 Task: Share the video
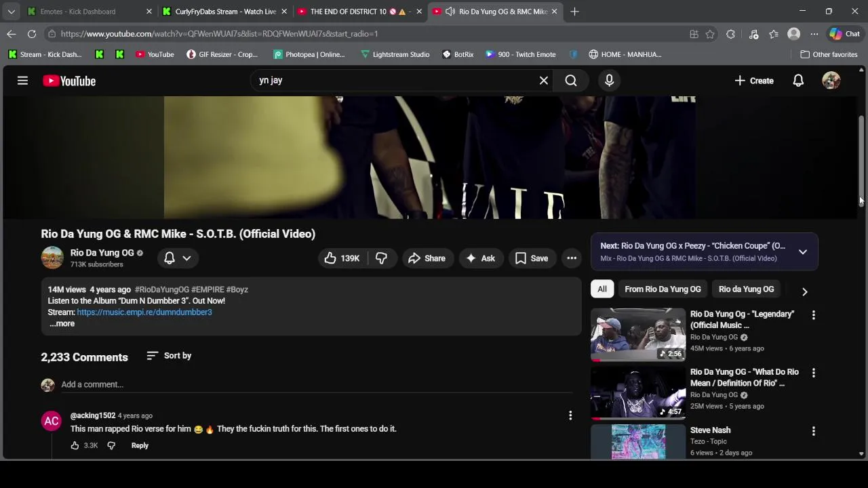pos(427,258)
